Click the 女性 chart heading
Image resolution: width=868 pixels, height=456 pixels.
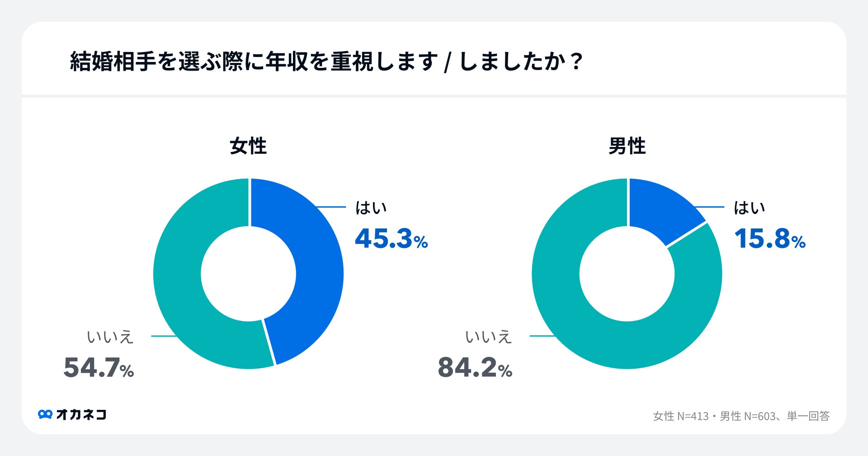tap(248, 146)
